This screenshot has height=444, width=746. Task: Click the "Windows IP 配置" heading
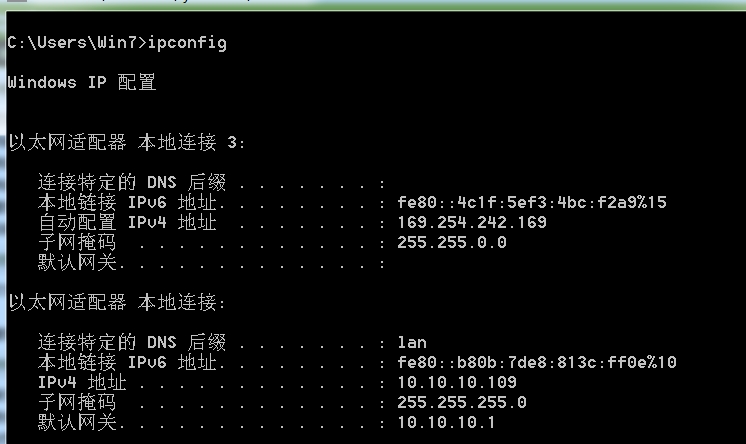tap(82, 82)
